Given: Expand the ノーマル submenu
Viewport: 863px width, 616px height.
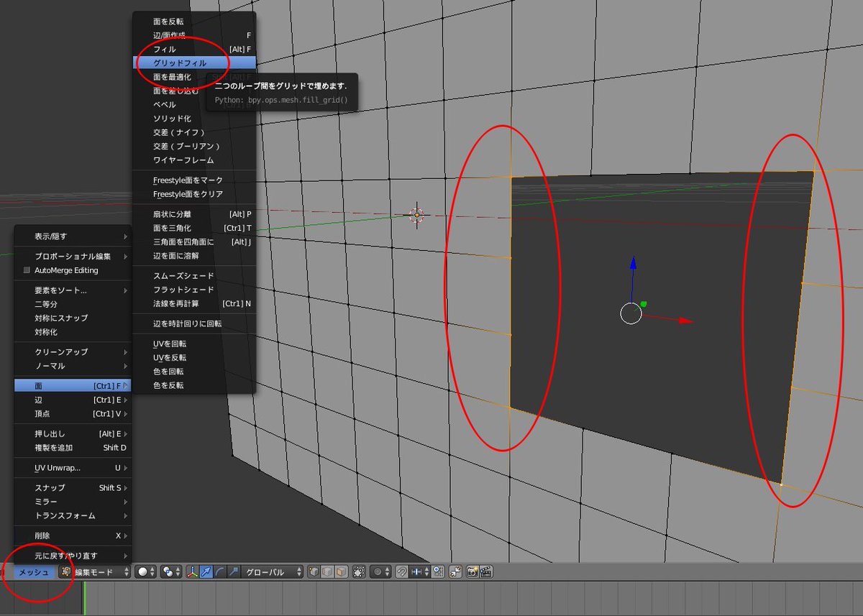Looking at the screenshot, I should tap(73, 366).
